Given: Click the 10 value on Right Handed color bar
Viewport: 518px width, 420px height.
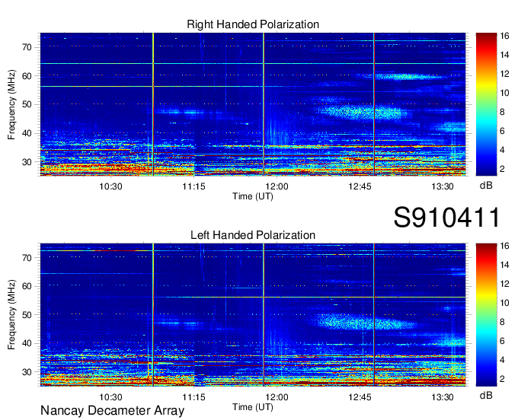Looking at the screenshot, I should coord(504,93).
